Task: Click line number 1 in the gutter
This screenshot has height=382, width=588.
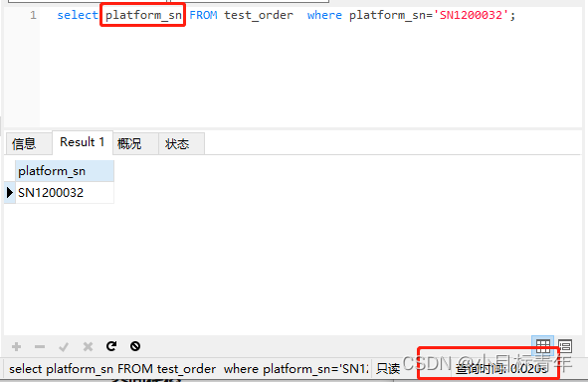Action: (33, 15)
